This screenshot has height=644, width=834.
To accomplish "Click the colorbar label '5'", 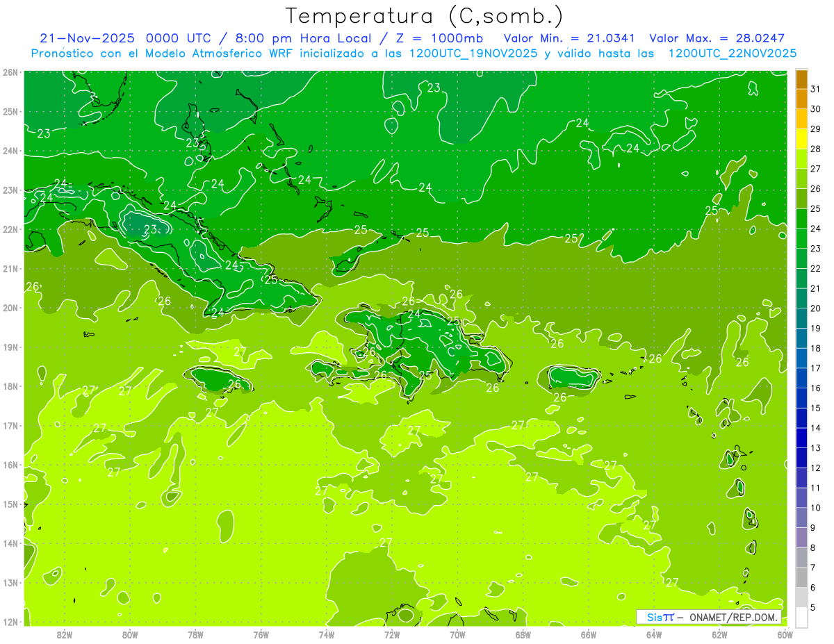I will tap(813, 608).
